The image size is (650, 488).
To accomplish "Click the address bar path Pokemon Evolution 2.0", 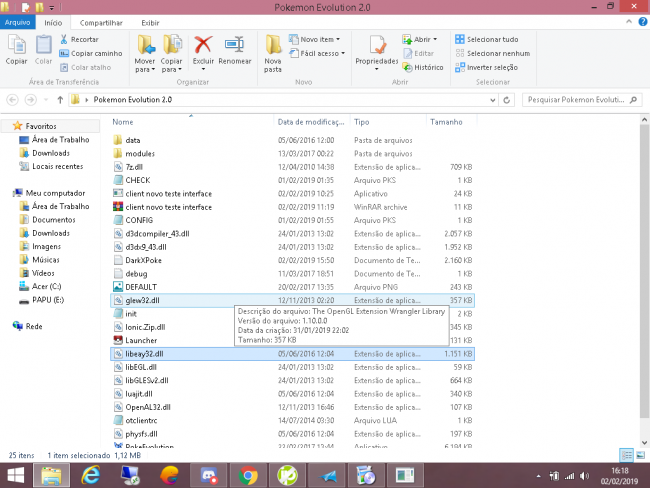I will point(133,100).
